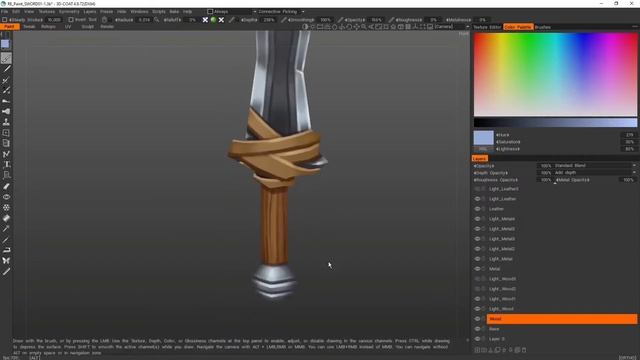Hide the Layer 0 eye icon
640x360 pixels.
(477, 339)
